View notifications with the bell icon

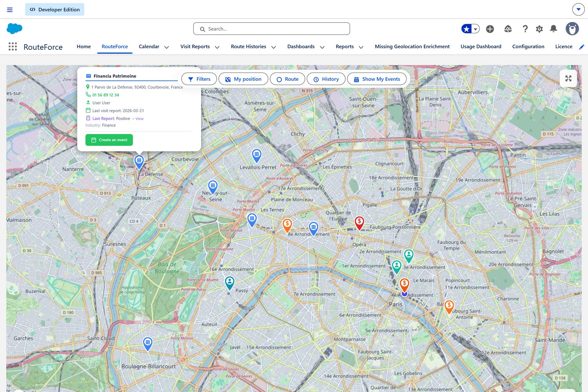(x=554, y=29)
